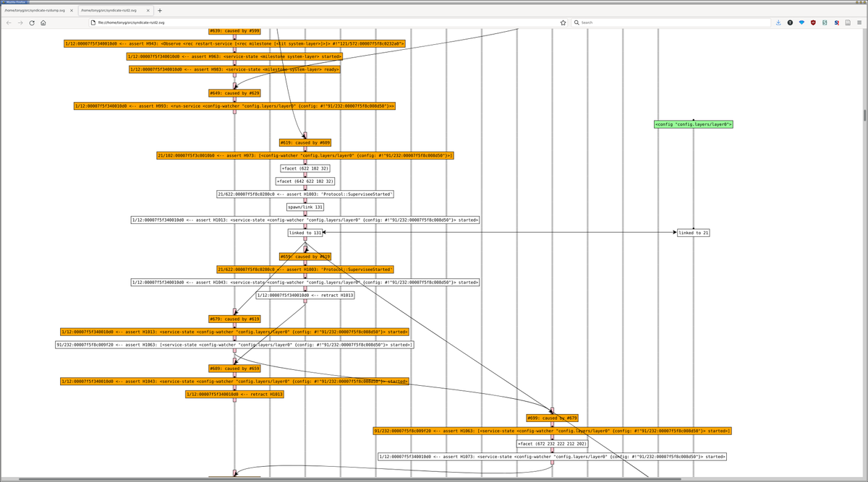This screenshot has width=868, height=482.
Task: Go to the browser home page
Action: (43, 22)
